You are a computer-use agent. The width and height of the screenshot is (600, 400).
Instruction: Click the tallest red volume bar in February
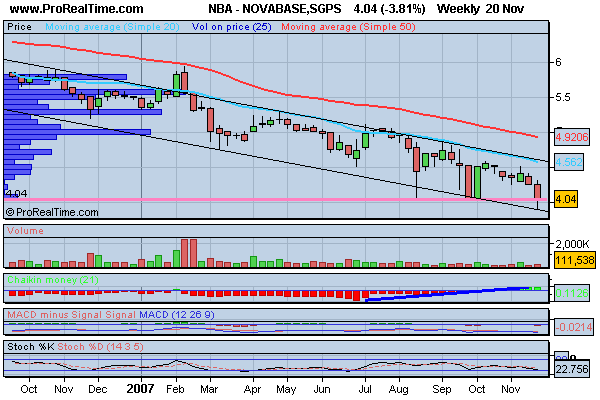pos(185,253)
